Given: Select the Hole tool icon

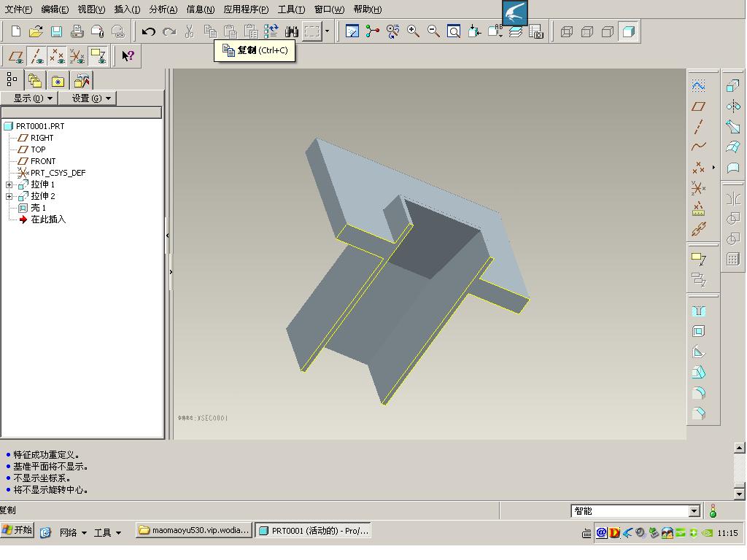Looking at the screenshot, I should (x=698, y=311).
